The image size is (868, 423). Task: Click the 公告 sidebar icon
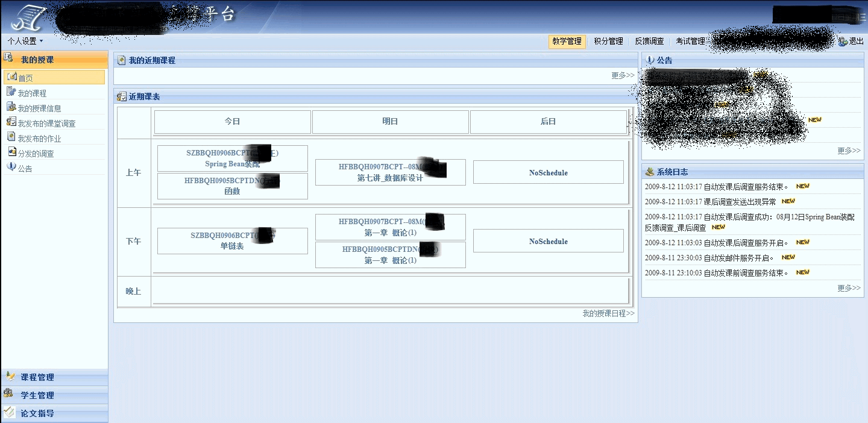(11, 167)
